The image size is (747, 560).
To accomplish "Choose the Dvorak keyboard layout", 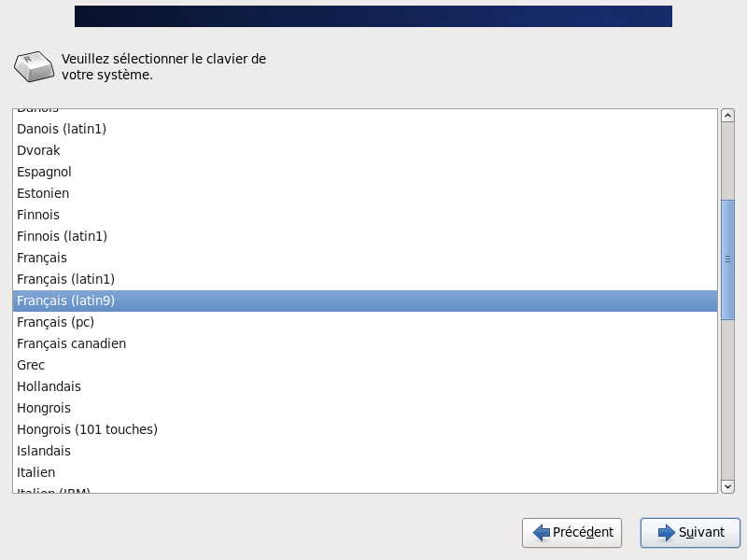I will point(37,150).
